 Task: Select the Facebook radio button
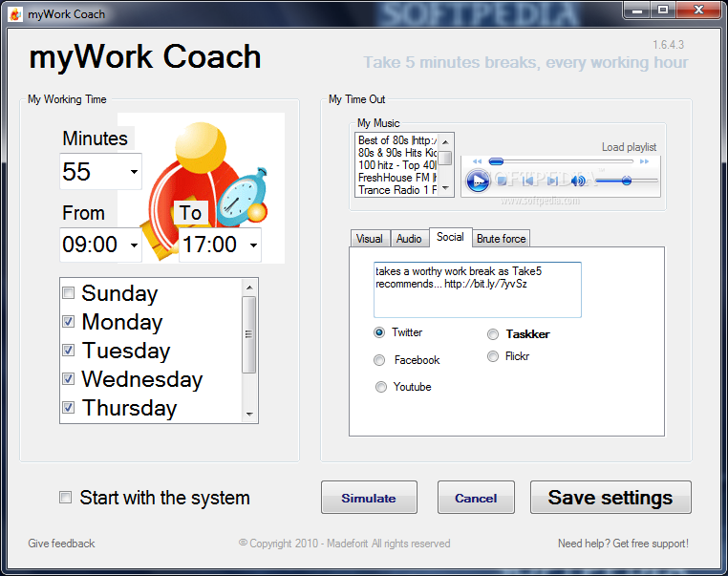[379, 360]
